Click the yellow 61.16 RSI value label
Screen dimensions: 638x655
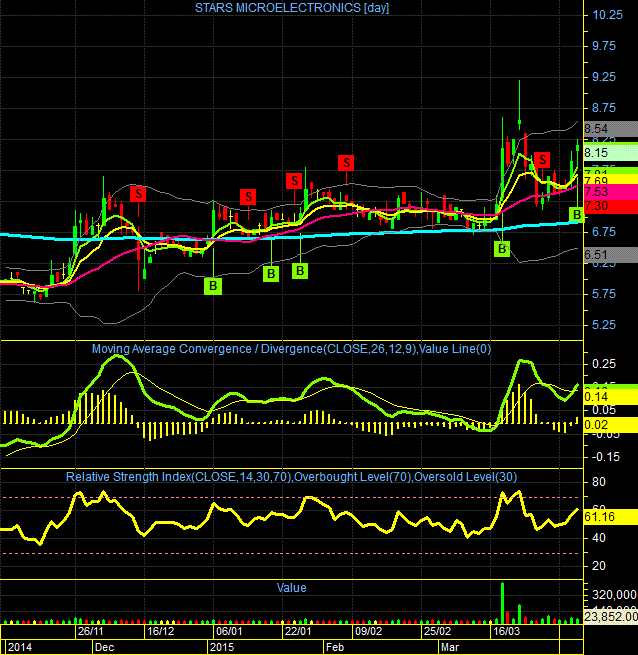pyautogui.click(x=611, y=517)
